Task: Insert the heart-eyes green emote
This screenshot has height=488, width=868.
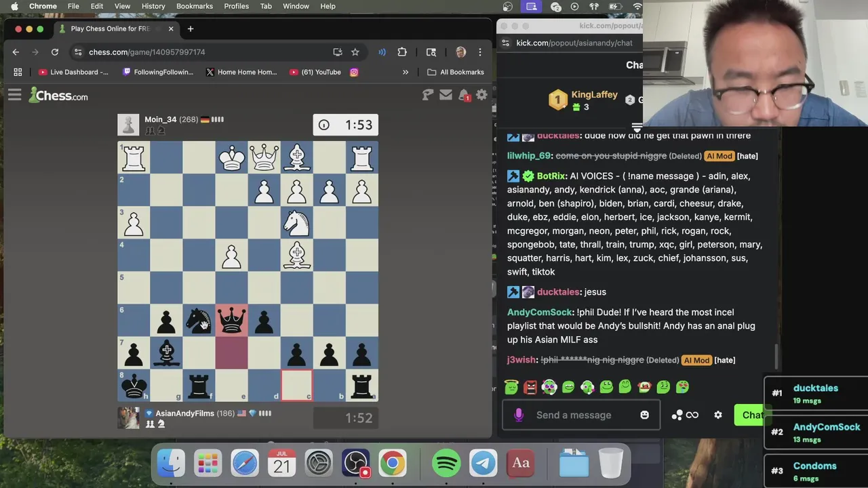Action: 682,387
